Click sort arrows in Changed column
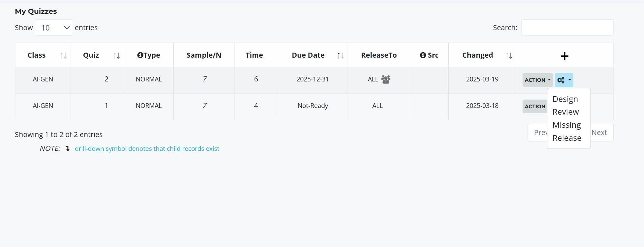This screenshot has width=644, height=247. coord(509,56)
